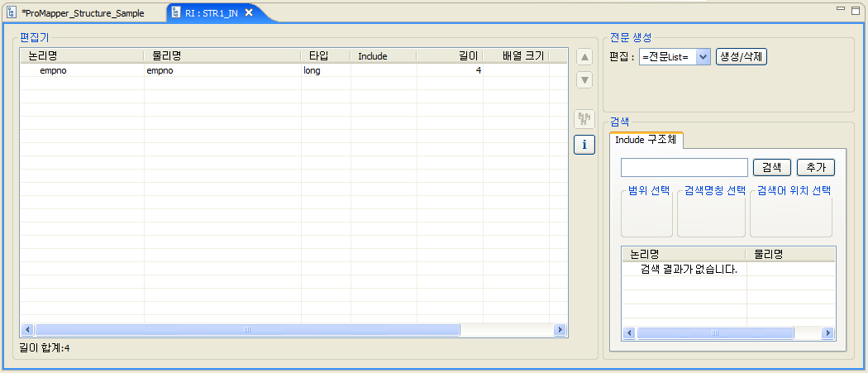Click 논리명 header in search results
Image resolution: width=868 pixels, height=373 pixels.
pyautogui.click(x=684, y=255)
